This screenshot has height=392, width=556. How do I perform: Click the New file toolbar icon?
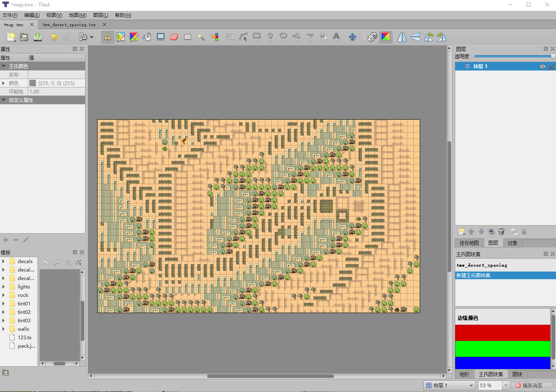[x=11, y=37]
